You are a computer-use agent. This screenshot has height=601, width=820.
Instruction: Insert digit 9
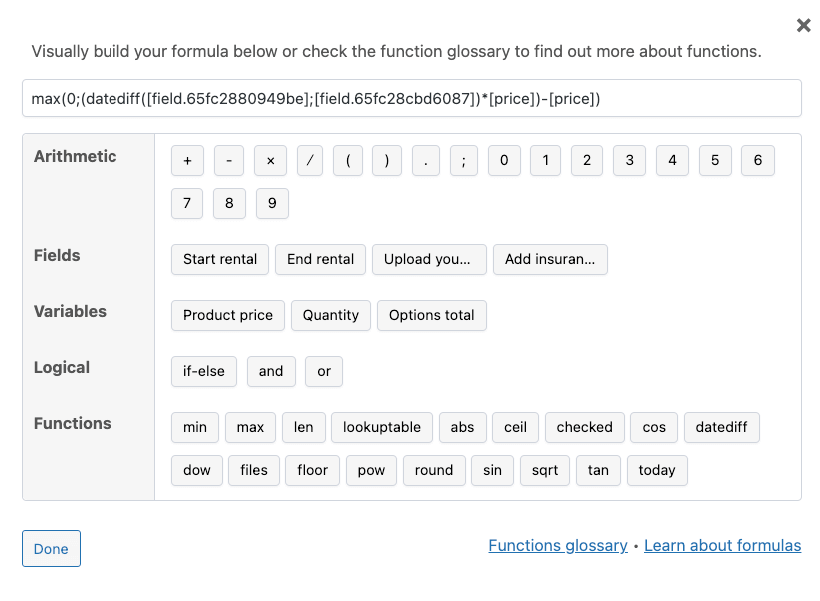(x=272, y=203)
